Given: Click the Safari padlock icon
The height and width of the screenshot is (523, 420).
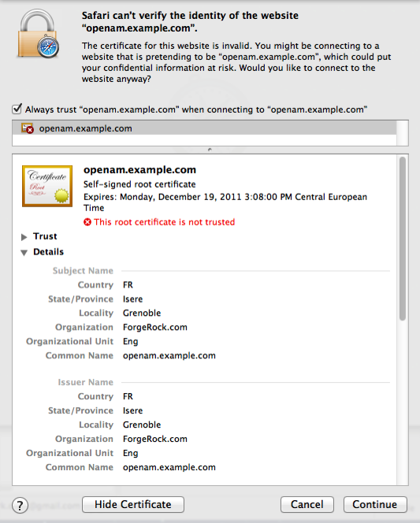Looking at the screenshot, I should (39, 33).
